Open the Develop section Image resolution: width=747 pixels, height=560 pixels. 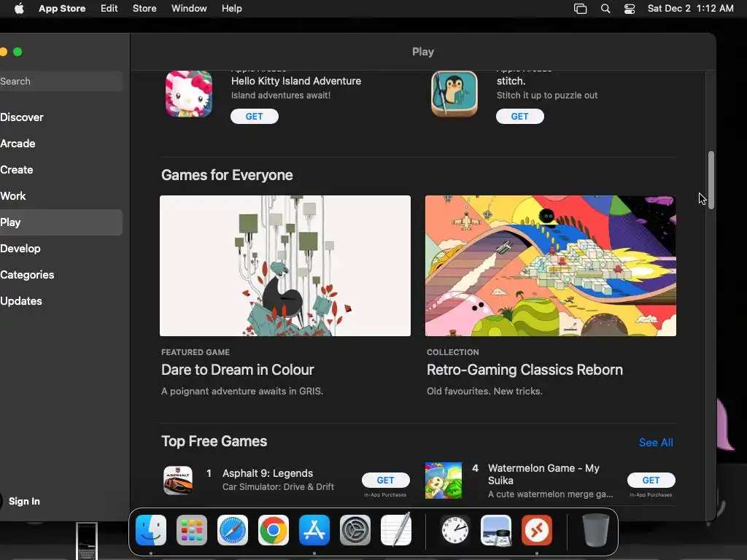61,249
